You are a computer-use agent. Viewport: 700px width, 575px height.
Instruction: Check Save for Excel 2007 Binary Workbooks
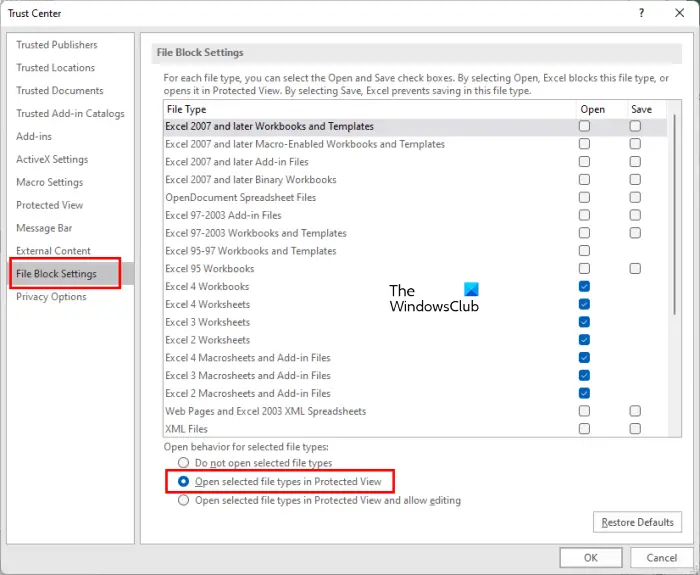click(635, 179)
